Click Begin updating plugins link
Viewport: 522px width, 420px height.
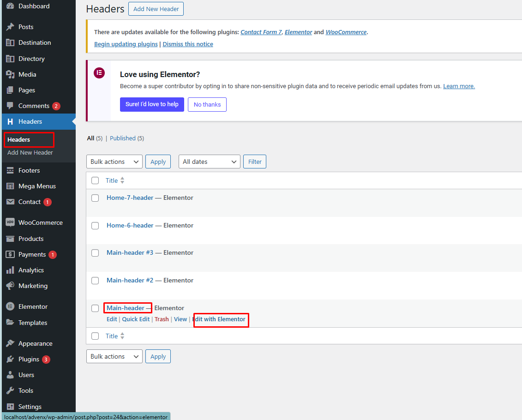pos(126,44)
